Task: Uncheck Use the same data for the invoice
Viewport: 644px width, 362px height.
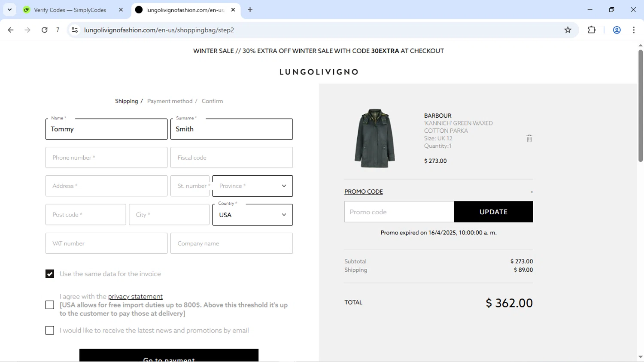Action: pyautogui.click(x=50, y=274)
